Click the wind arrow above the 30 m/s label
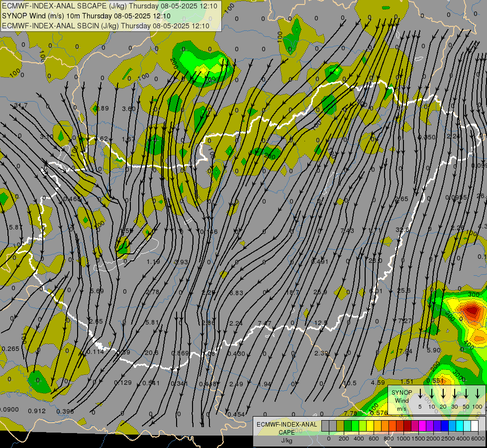Viewport: 487px width, 448px height. [455, 394]
